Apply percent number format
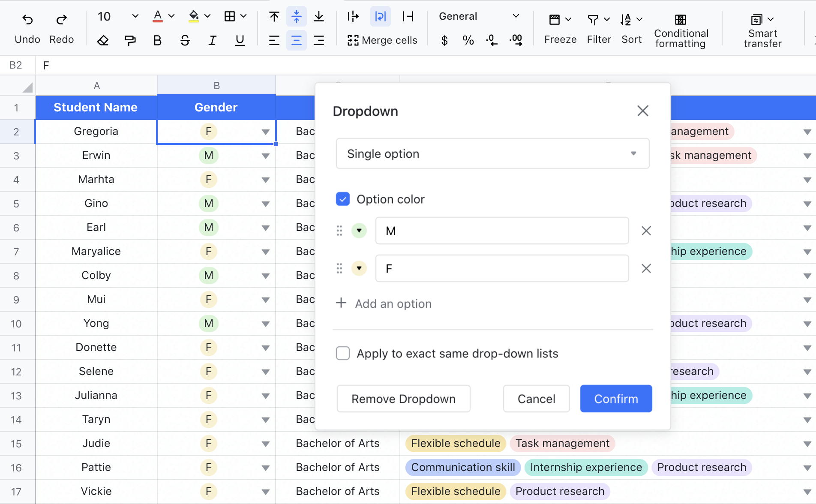 [468, 40]
